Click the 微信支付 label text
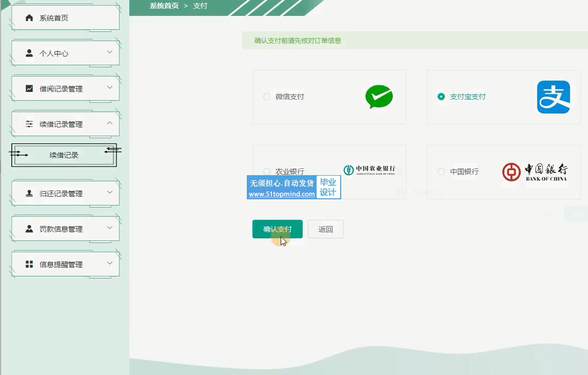 tap(289, 97)
